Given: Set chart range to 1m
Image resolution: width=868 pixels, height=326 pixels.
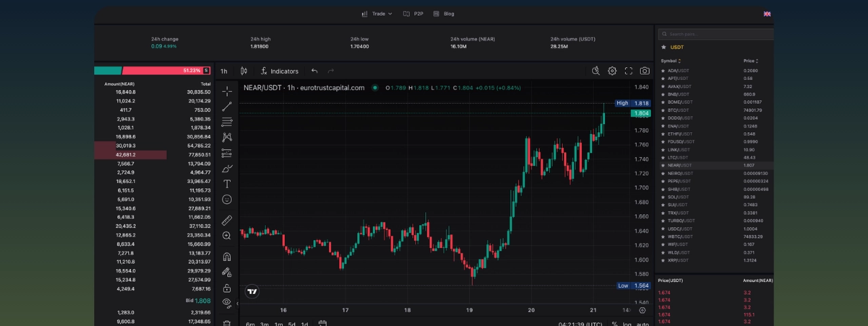Looking at the screenshot, I should tap(278, 324).
